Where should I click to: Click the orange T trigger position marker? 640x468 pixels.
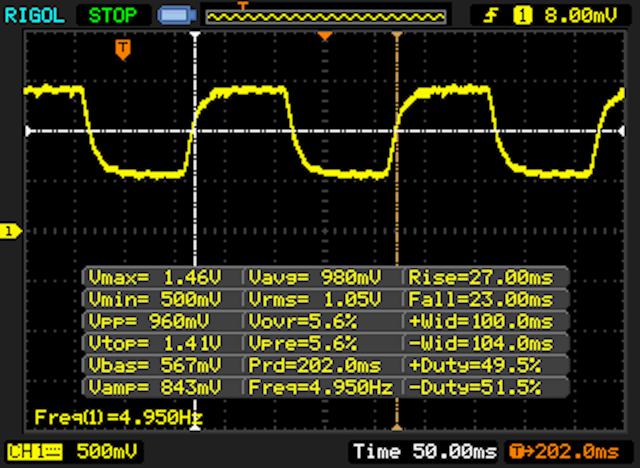123,50
